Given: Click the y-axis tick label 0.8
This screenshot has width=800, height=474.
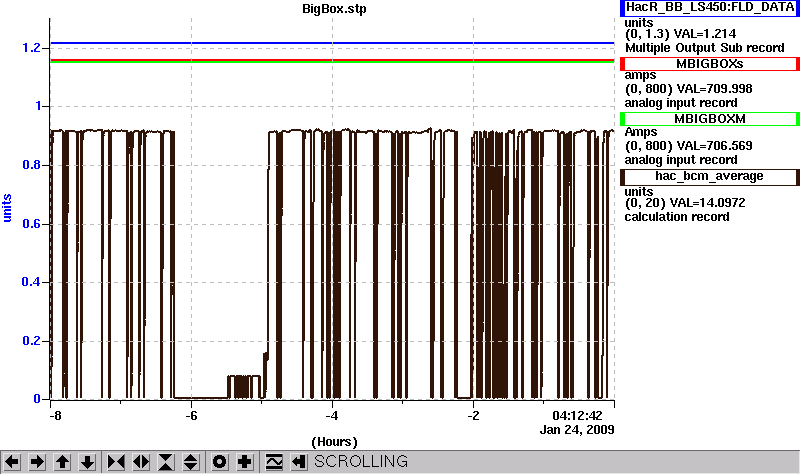Looking at the screenshot, I should tap(31, 165).
